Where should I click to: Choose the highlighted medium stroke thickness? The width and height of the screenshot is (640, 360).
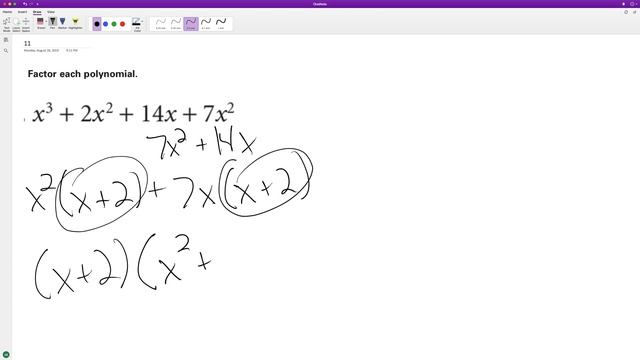(x=191, y=24)
